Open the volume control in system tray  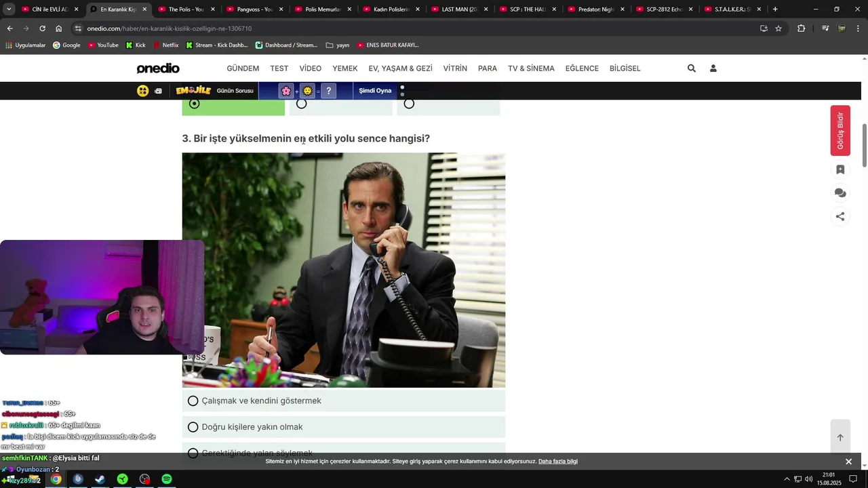(x=808, y=479)
